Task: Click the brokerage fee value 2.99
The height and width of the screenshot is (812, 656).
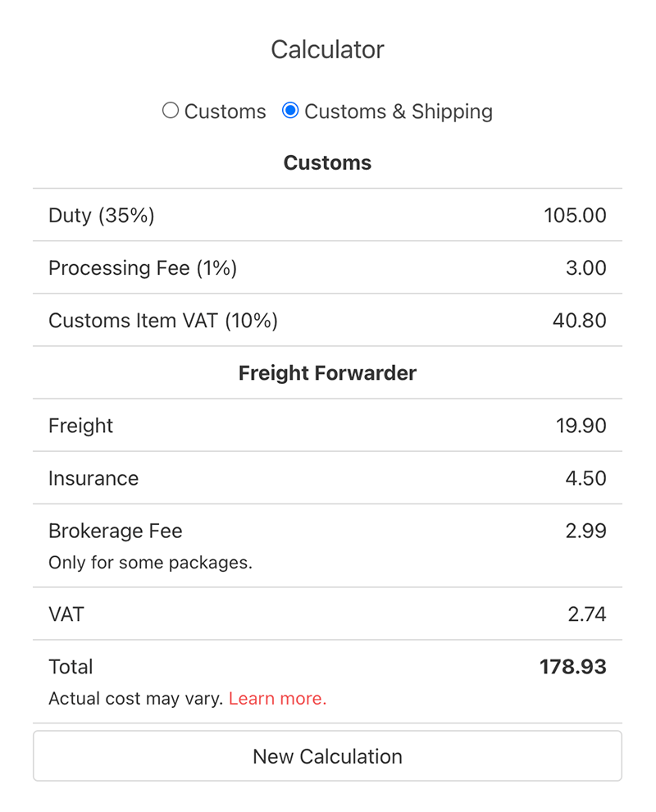Action: pyautogui.click(x=585, y=531)
